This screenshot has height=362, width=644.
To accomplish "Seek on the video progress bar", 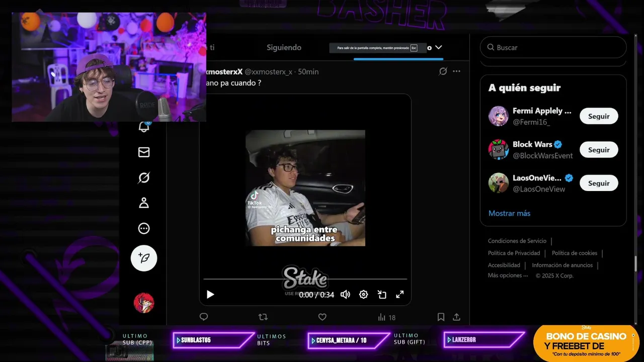I will (x=305, y=279).
